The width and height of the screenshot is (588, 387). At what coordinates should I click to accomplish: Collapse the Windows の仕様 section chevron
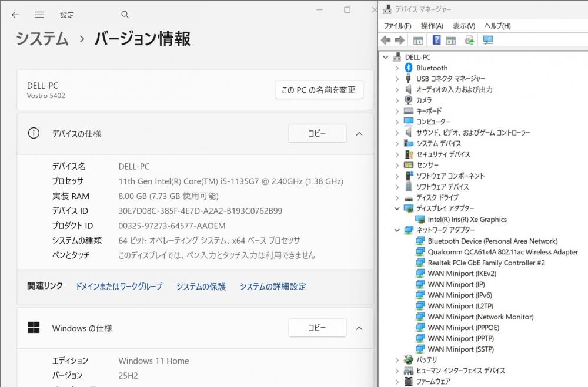tap(359, 328)
